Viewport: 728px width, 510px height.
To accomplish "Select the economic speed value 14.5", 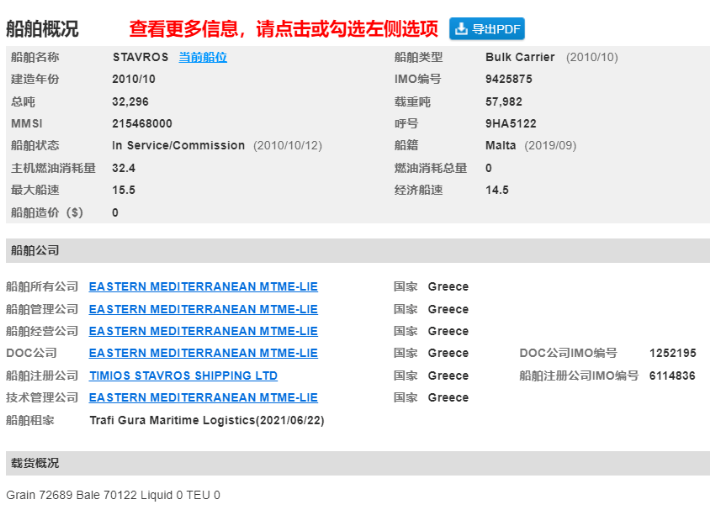I will [497, 190].
